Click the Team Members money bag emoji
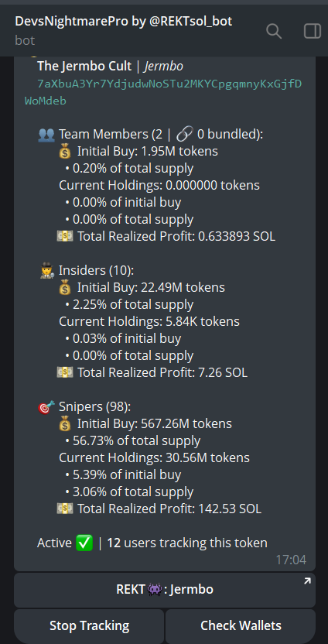Screen dimensions: 328x644 click(65, 152)
